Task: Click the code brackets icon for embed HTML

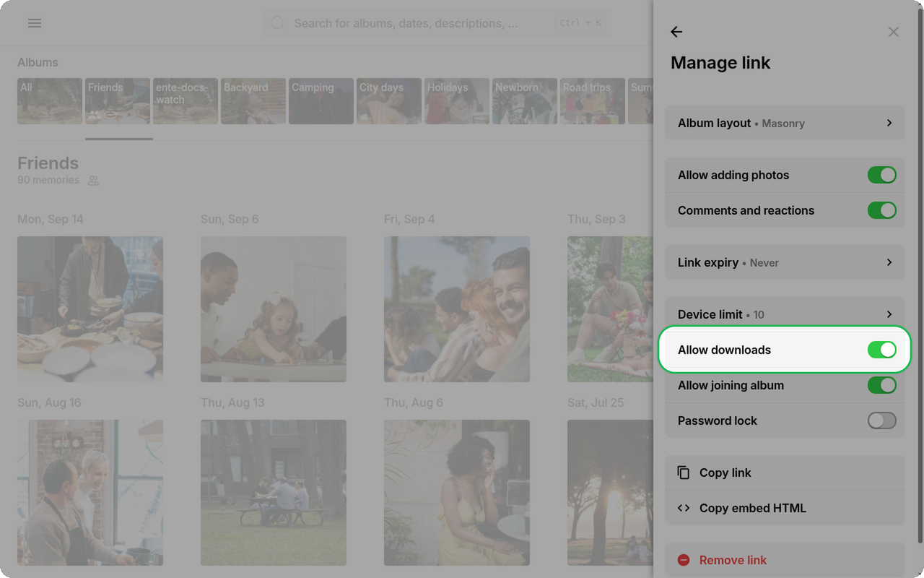Action: [684, 508]
